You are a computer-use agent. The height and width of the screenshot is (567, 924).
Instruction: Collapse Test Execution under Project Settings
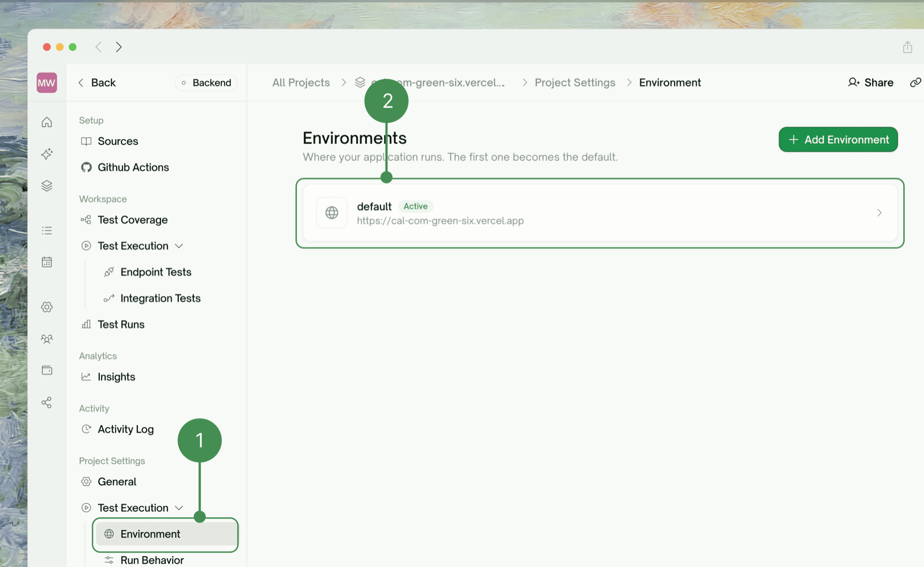(179, 508)
